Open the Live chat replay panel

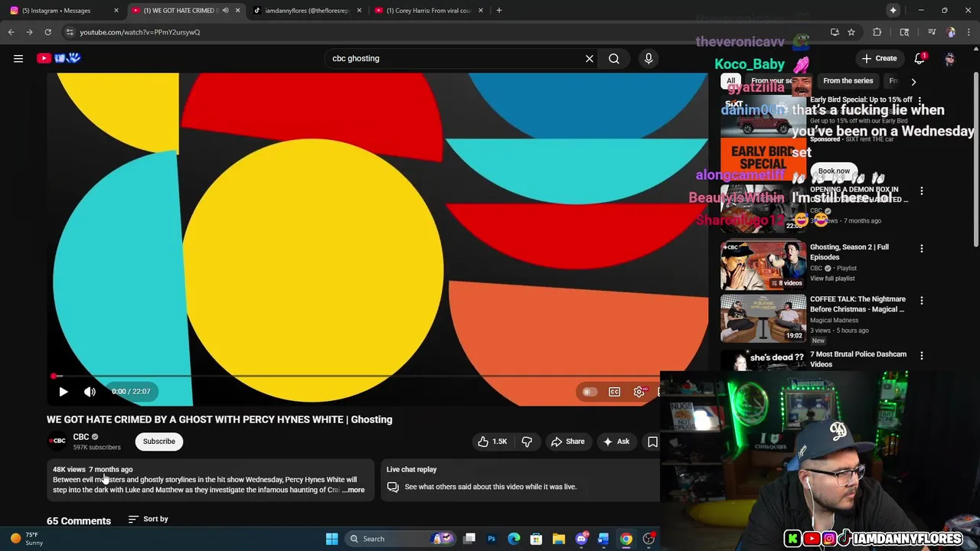(521, 479)
